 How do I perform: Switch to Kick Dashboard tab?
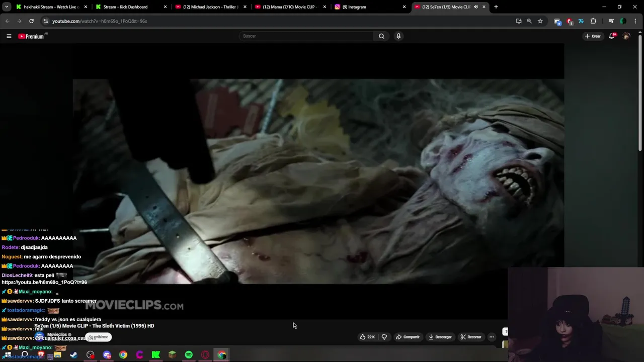tap(128, 7)
